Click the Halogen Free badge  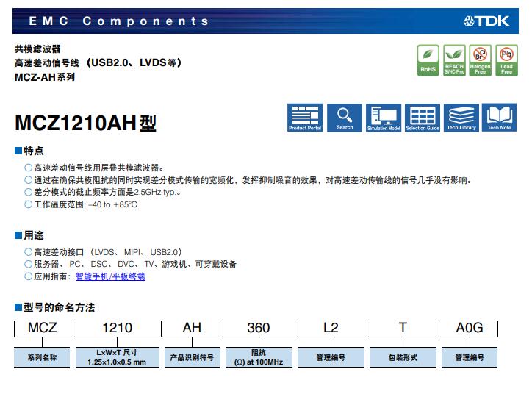pyautogui.click(x=480, y=60)
